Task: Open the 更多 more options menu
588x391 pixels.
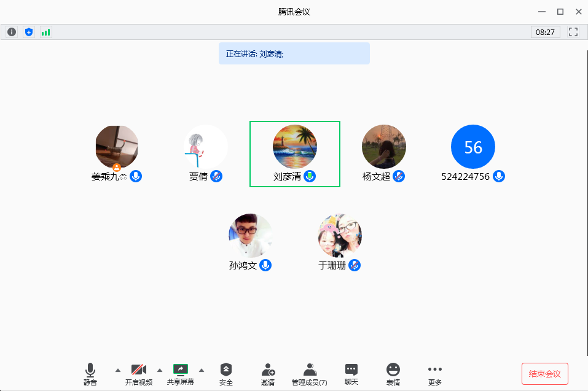Action: (435, 374)
